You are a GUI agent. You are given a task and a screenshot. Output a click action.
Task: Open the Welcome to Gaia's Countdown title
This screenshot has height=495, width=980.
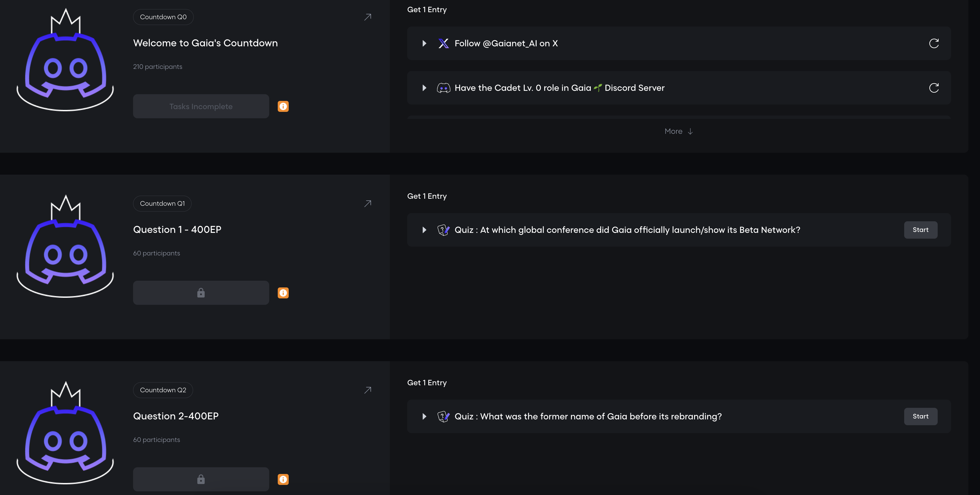click(206, 43)
